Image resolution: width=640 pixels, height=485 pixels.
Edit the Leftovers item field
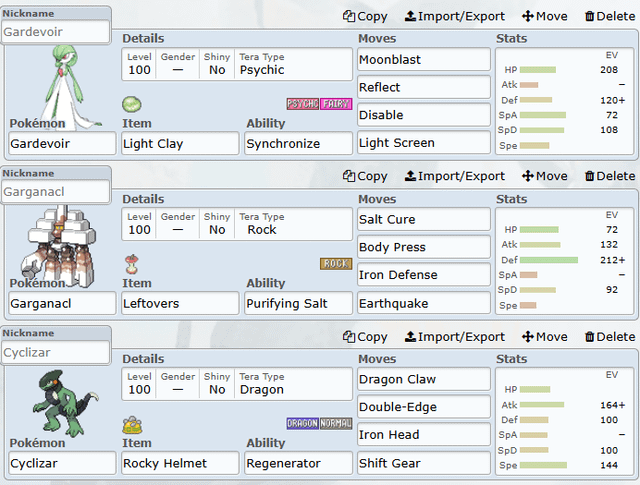(x=180, y=303)
